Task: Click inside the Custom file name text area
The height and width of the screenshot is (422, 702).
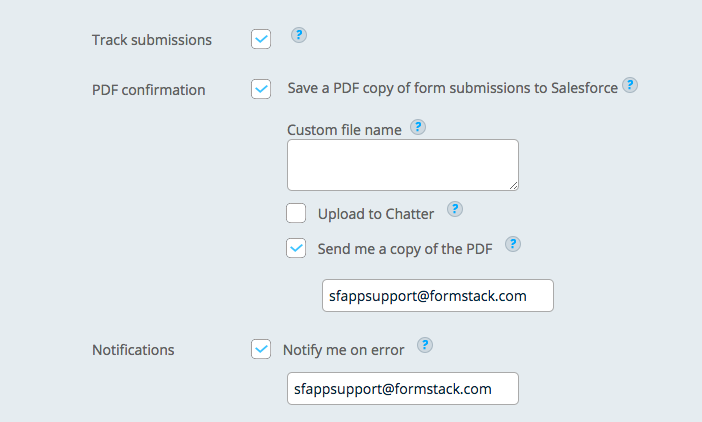Action: click(x=402, y=165)
